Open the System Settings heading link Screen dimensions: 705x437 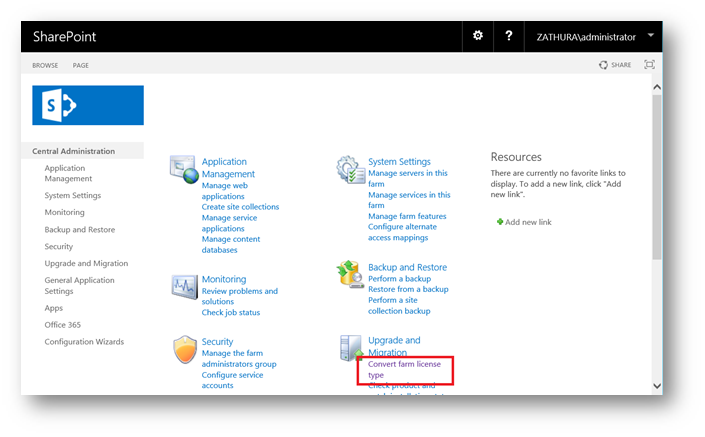pyautogui.click(x=399, y=161)
